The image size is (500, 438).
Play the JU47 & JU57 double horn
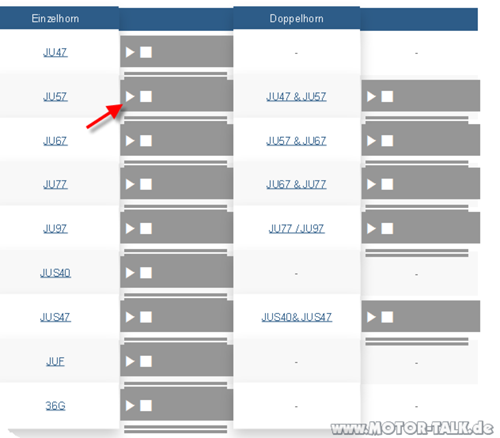[x=371, y=97]
